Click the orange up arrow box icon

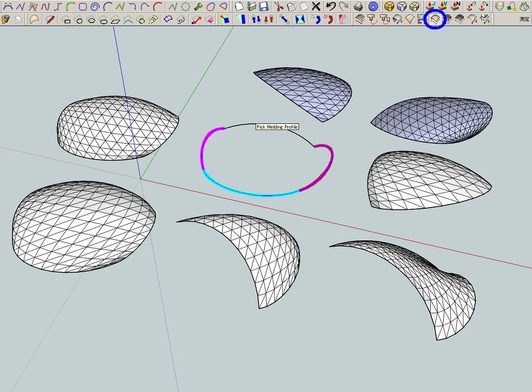click(x=6, y=19)
